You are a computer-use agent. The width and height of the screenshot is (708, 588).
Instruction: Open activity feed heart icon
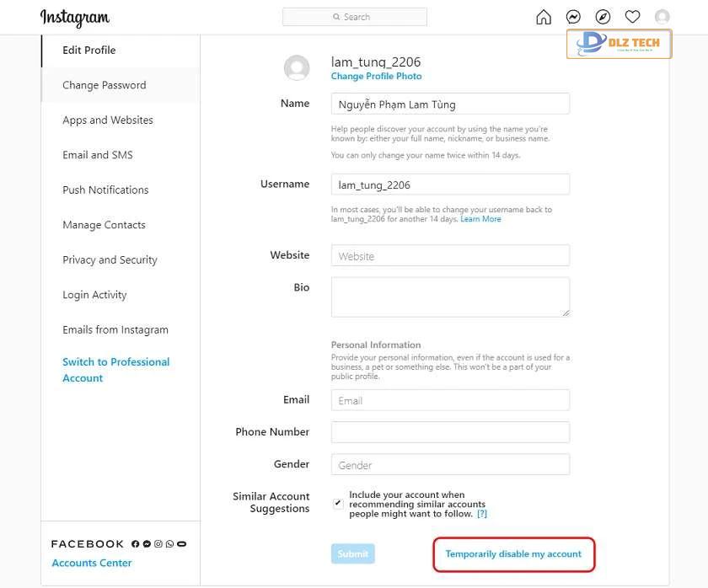[632, 17]
